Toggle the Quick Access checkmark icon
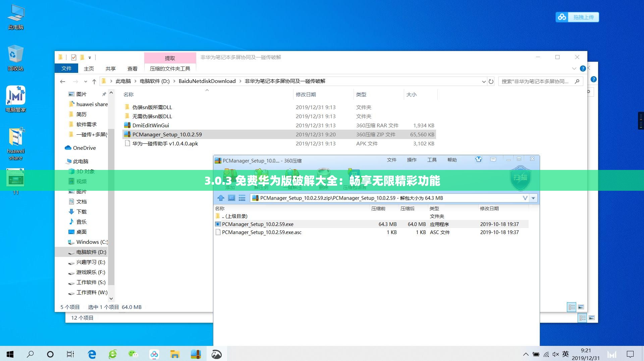This screenshot has width=644, height=361. (x=74, y=57)
